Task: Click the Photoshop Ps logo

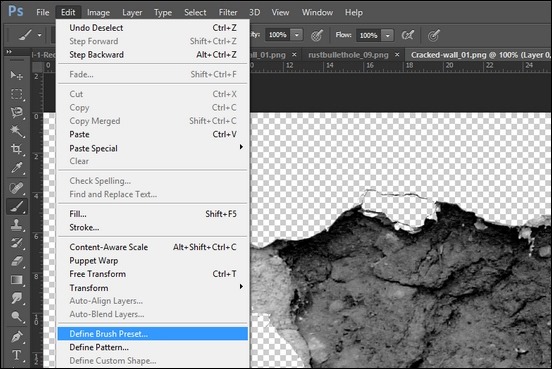Action: 16,11
